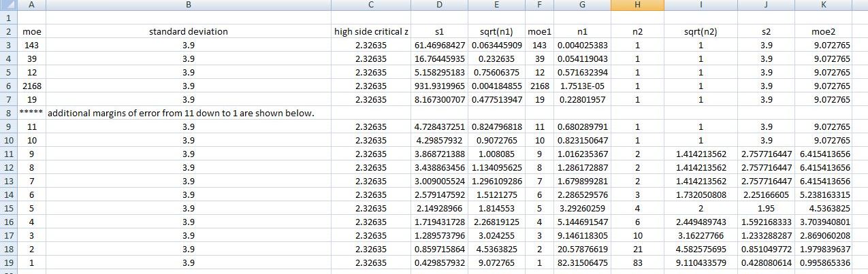Click the 's2' header cell
Screen dimensions: 868x274
point(766,31)
